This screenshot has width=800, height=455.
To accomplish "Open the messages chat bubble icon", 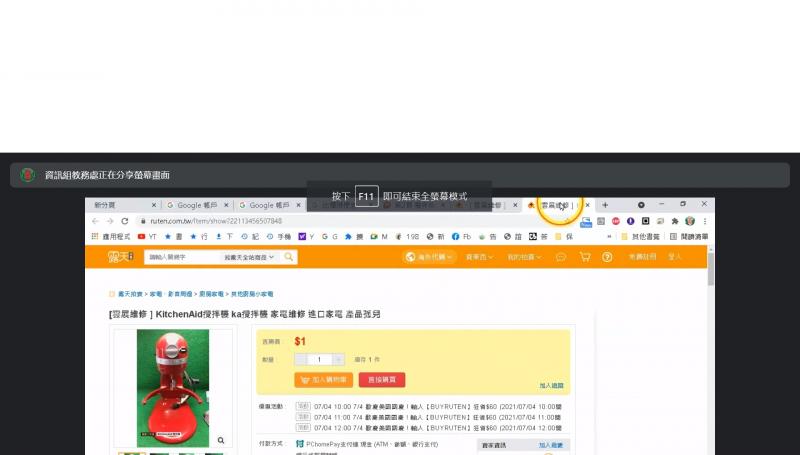I will tap(561, 257).
